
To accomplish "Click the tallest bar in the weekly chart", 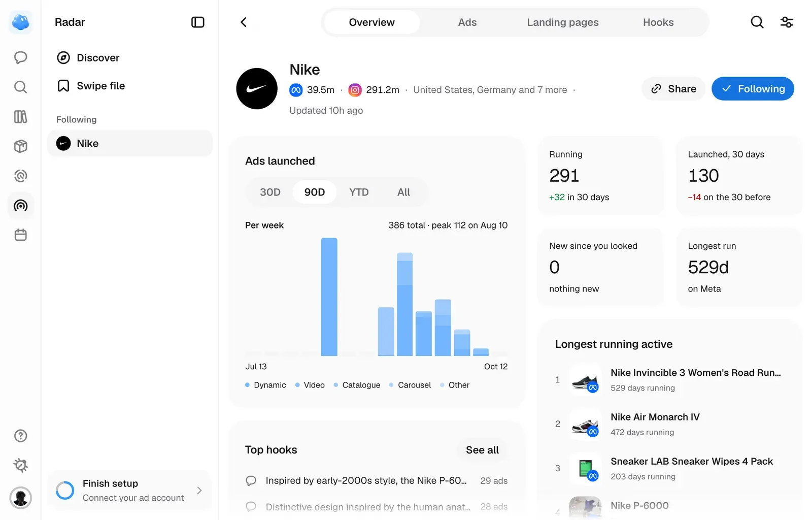I will click(x=329, y=297).
